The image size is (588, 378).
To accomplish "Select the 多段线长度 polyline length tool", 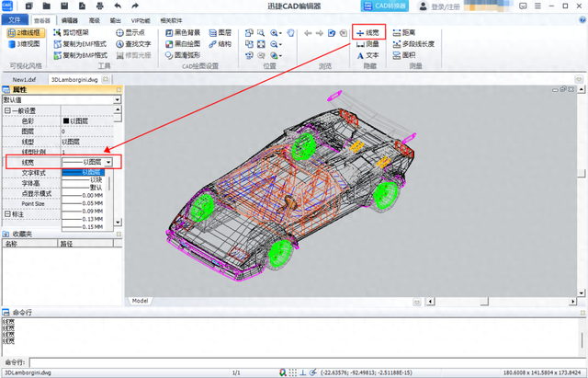I will click(x=413, y=44).
